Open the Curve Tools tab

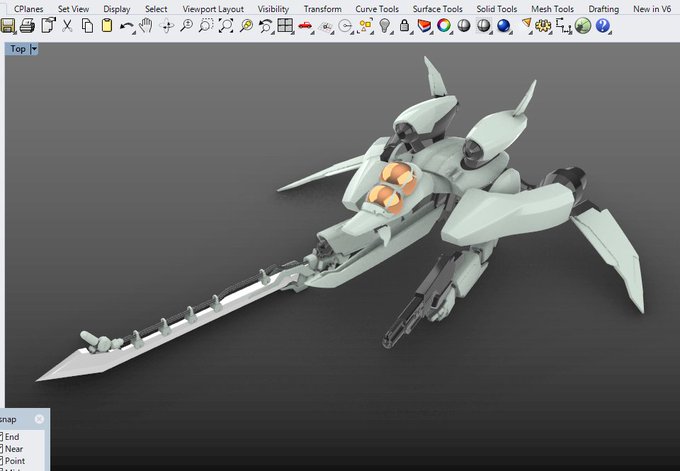377,9
